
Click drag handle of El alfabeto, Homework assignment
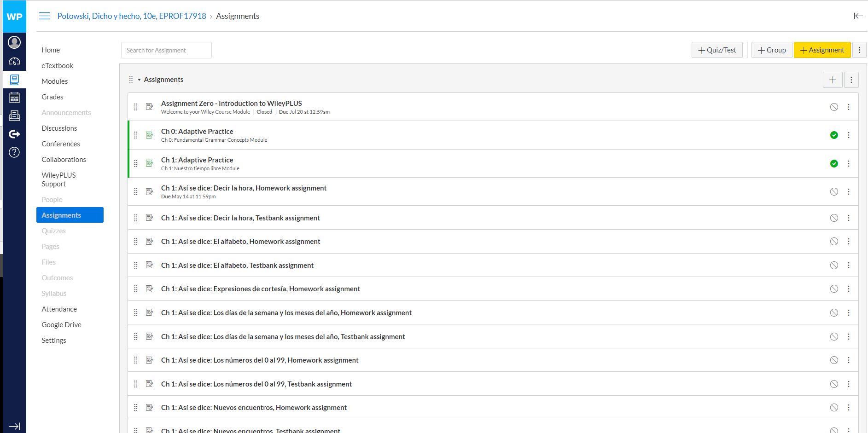[x=135, y=242]
